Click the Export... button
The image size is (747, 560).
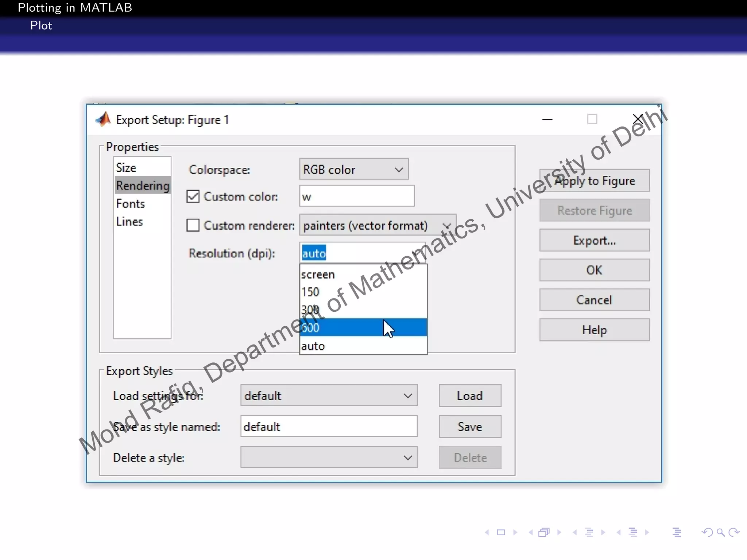(x=594, y=240)
